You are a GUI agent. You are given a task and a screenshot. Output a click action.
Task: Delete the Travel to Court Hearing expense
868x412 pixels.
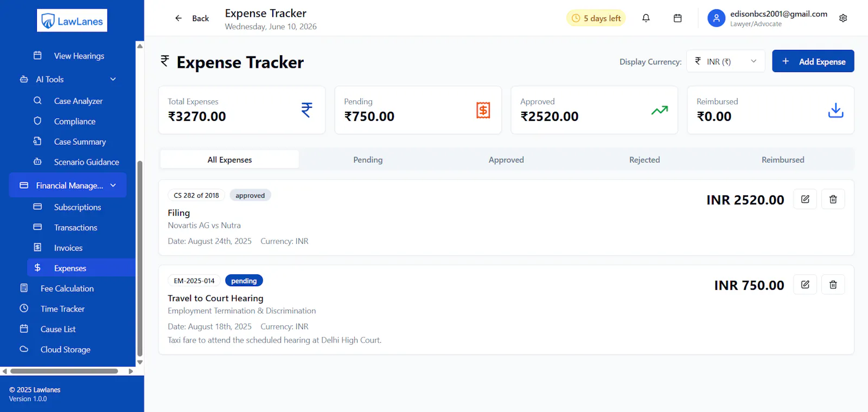[x=833, y=285]
